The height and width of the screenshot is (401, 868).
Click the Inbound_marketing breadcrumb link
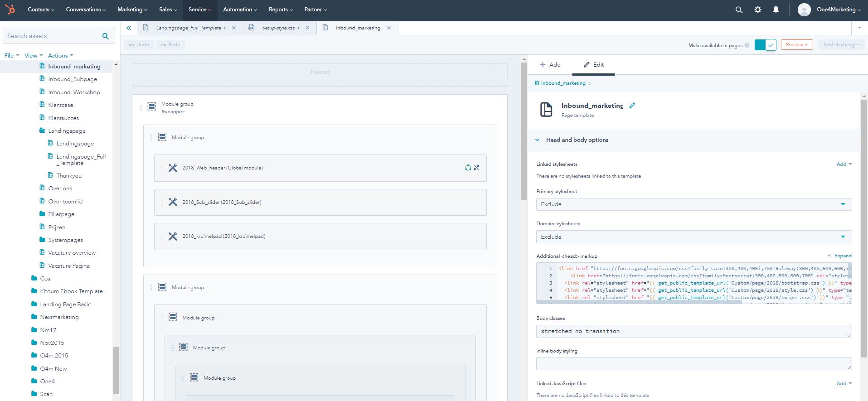(x=563, y=83)
